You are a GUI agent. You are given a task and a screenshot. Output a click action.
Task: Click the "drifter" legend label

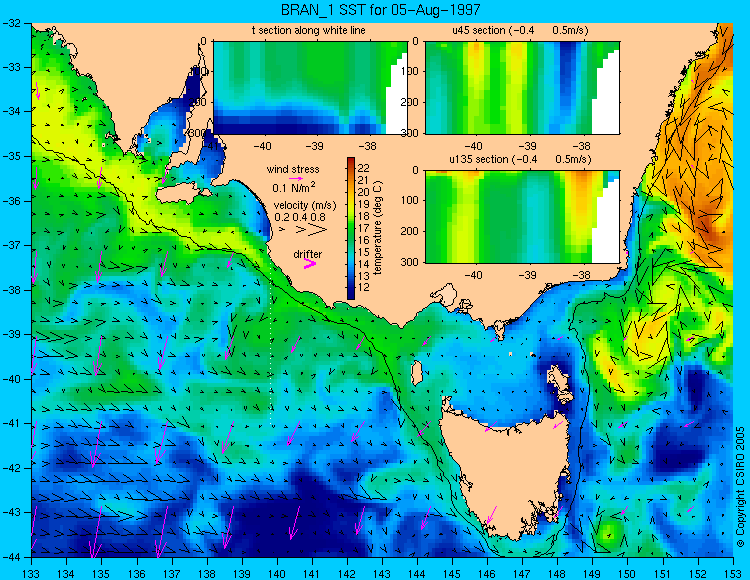coord(308,254)
